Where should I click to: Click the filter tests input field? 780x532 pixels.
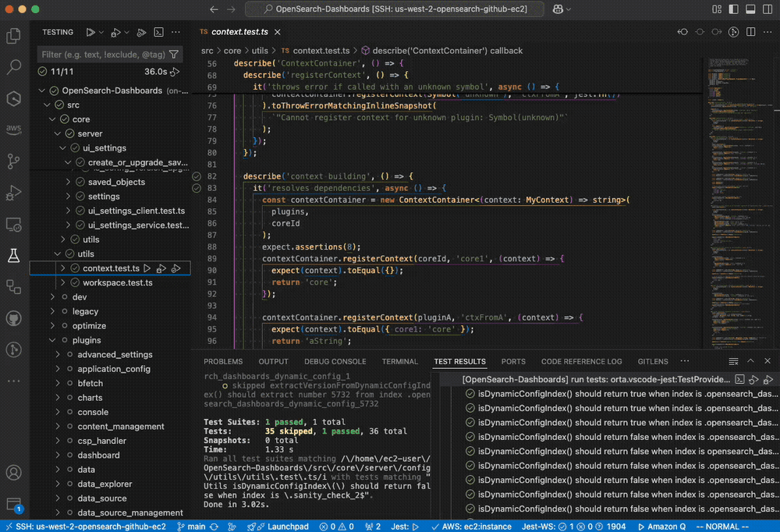(104, 55)
